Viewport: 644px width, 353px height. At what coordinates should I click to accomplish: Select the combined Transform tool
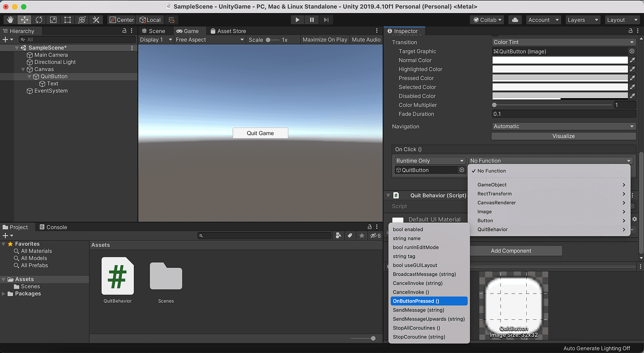82,20
